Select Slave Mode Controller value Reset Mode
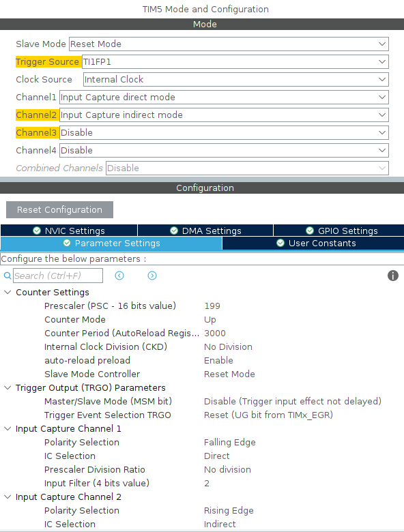Screen dimensions: 404x532 (x=229, y=374)
